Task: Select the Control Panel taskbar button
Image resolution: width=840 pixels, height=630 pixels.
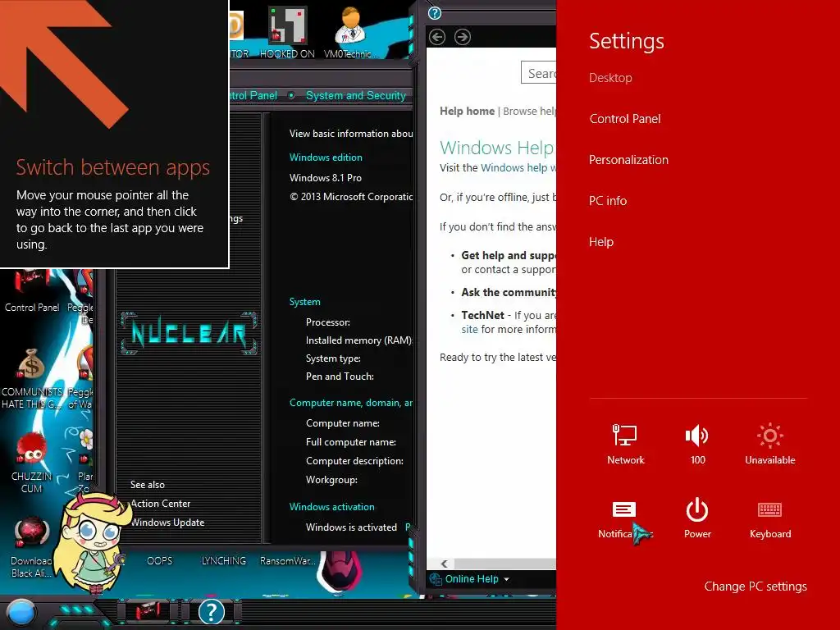Action: point(147,611)
